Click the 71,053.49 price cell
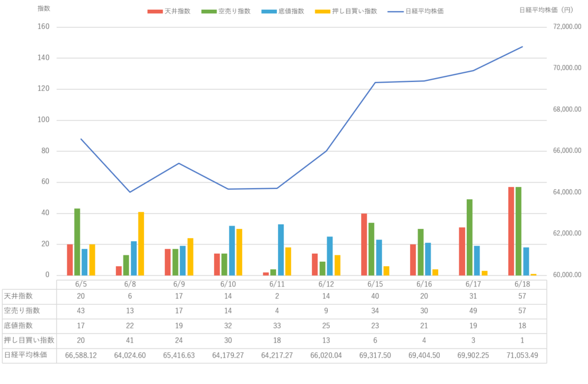The height and width of the screenshot is (384, 588). (x=522, y=355)
